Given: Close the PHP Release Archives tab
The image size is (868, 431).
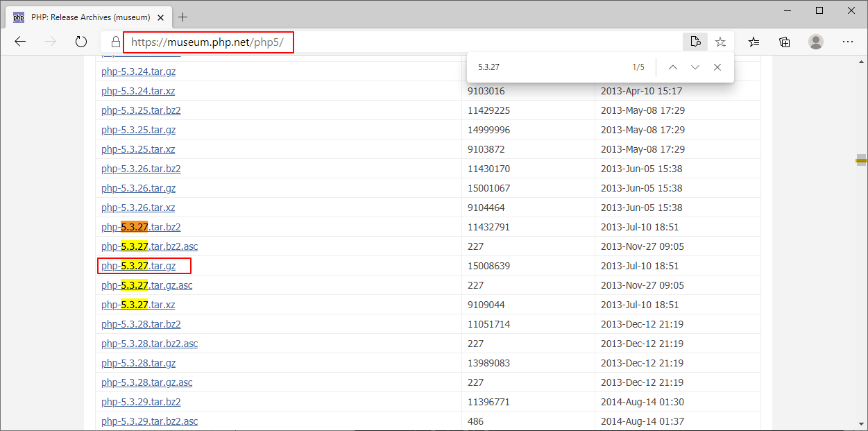Looking at the screenshot, I should [x=160, y=17].
